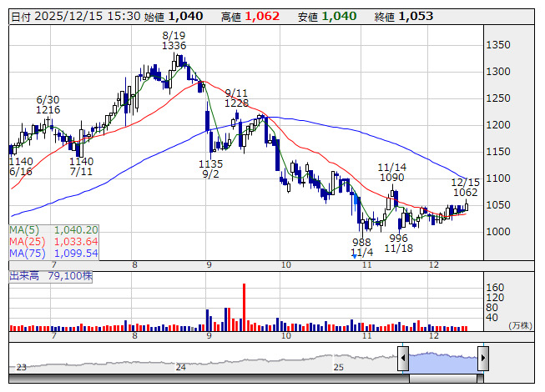Click the 出来高 79,100株 volume label
This screenshot has height=392, width=545.
[51, 276]
